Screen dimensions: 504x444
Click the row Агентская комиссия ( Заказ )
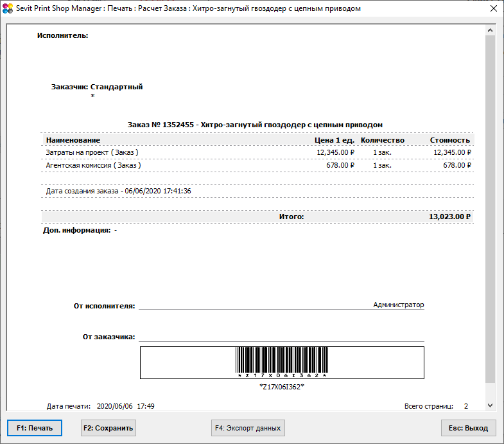(x=257, y=165)
